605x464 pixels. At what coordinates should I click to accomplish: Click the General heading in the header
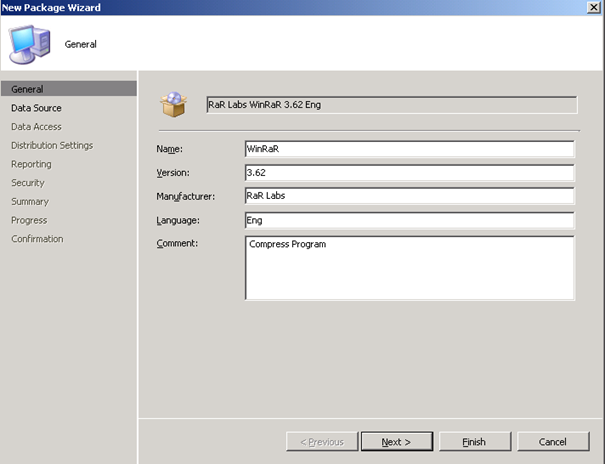point(81,44)
